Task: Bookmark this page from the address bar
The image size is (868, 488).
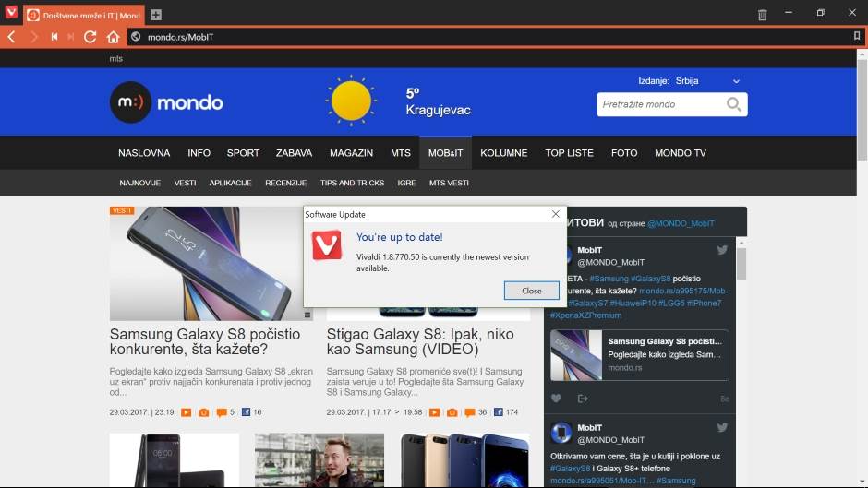Action: 857,37
